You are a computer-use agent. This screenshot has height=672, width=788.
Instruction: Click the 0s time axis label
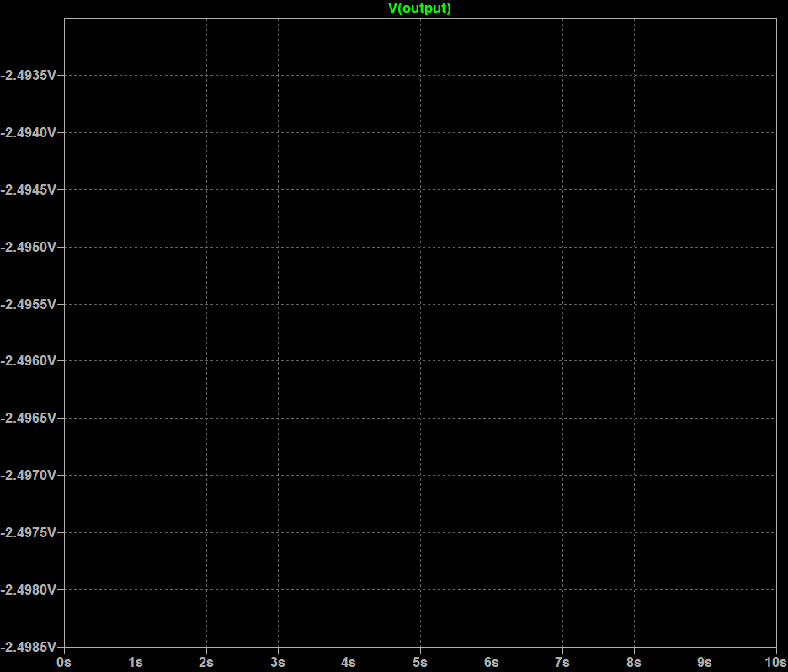[x=64, y=662]
